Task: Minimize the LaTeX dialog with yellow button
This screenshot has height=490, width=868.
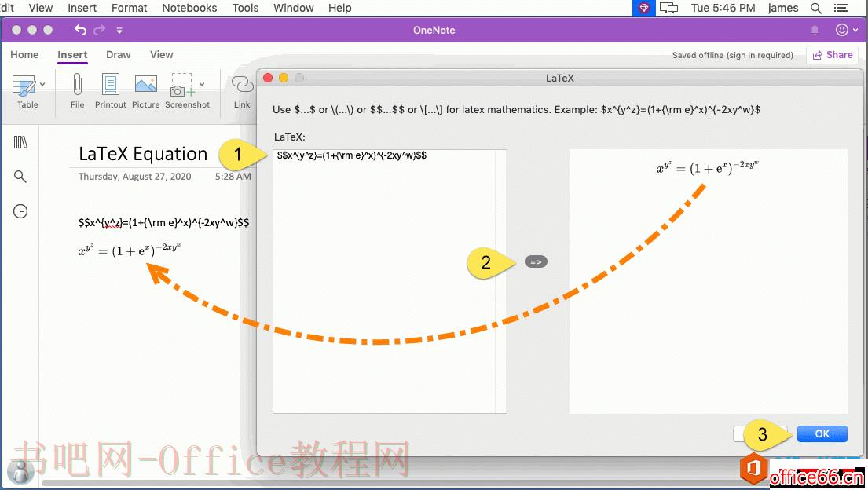Action: (284, 78)
